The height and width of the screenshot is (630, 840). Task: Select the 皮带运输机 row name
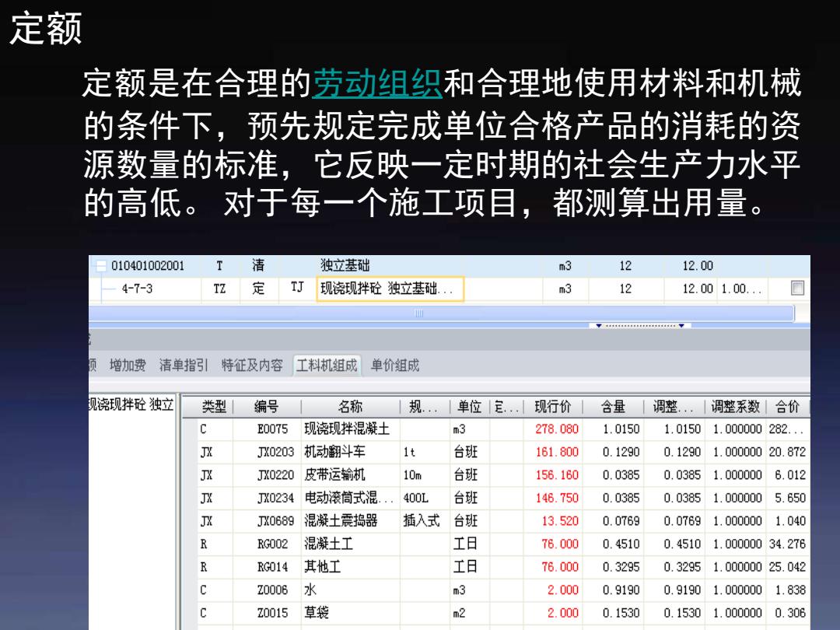coord(334,475)
